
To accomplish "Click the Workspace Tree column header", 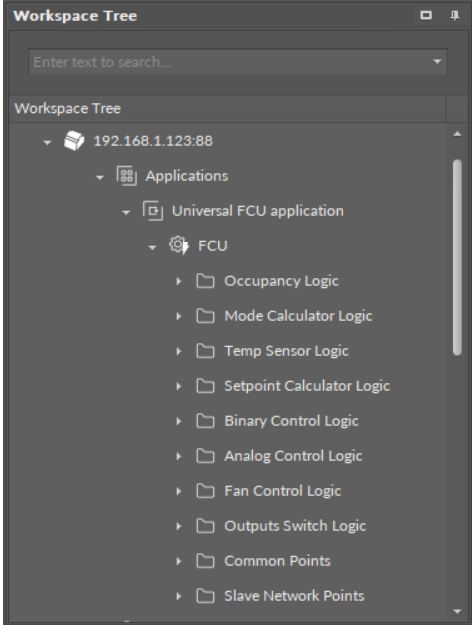I will [227, 108].
